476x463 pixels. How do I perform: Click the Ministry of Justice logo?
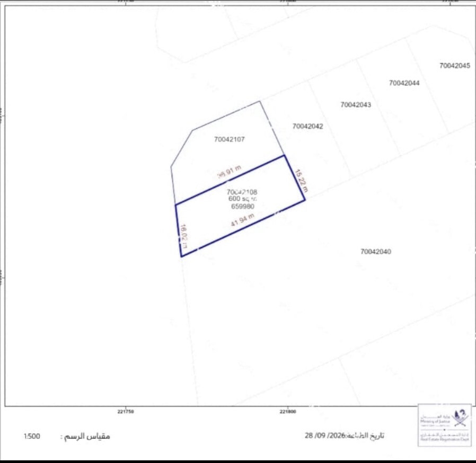pyautogui.click(x=445, y=425)
